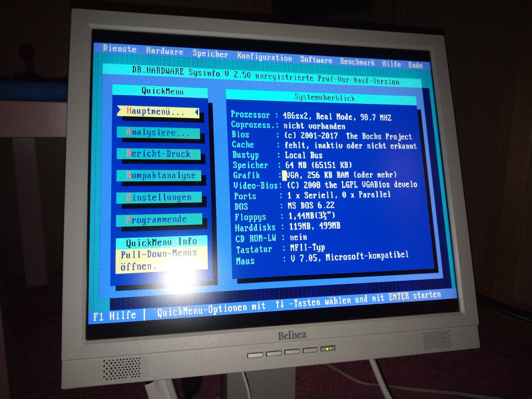Image resolution: width=532 pixels, height=399 pixels.
Task: Open the Dienste menu
Action: [120, 49]
